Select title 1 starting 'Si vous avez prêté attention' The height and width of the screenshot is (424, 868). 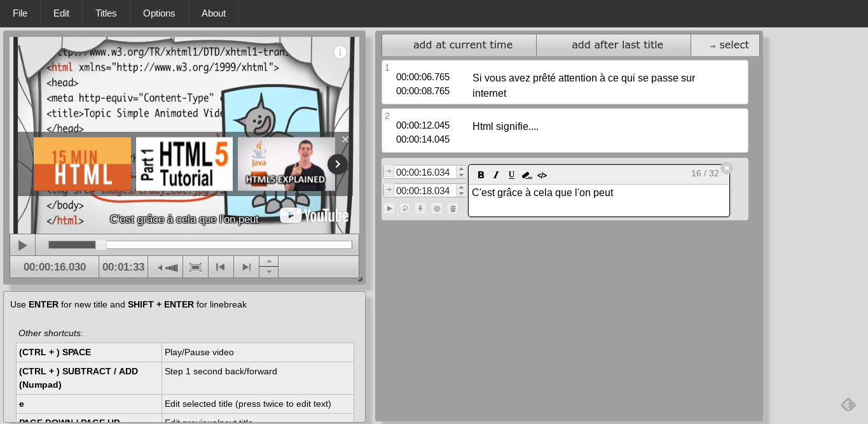565,82
